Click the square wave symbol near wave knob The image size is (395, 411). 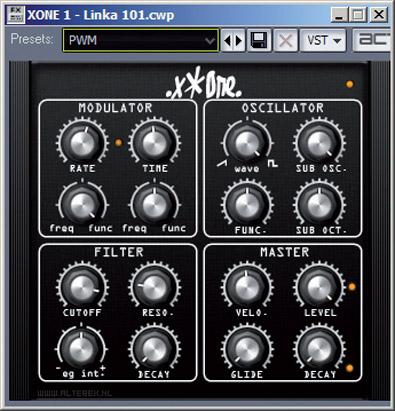273,163
